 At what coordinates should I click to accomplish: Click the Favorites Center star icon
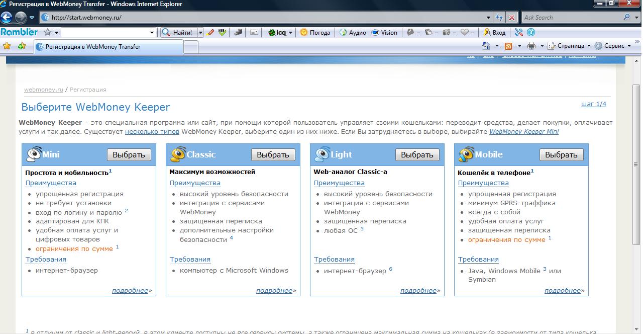[7, 46]
